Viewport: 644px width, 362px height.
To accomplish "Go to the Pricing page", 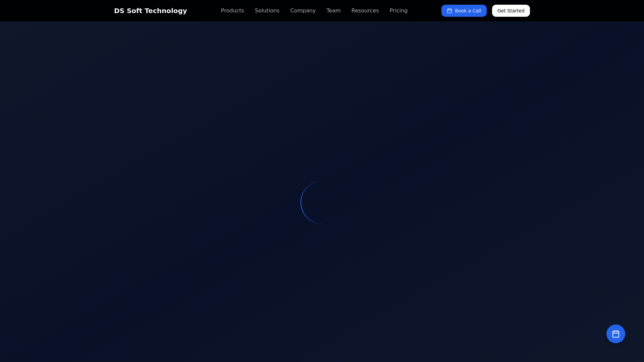I will (x=398, y=11).
